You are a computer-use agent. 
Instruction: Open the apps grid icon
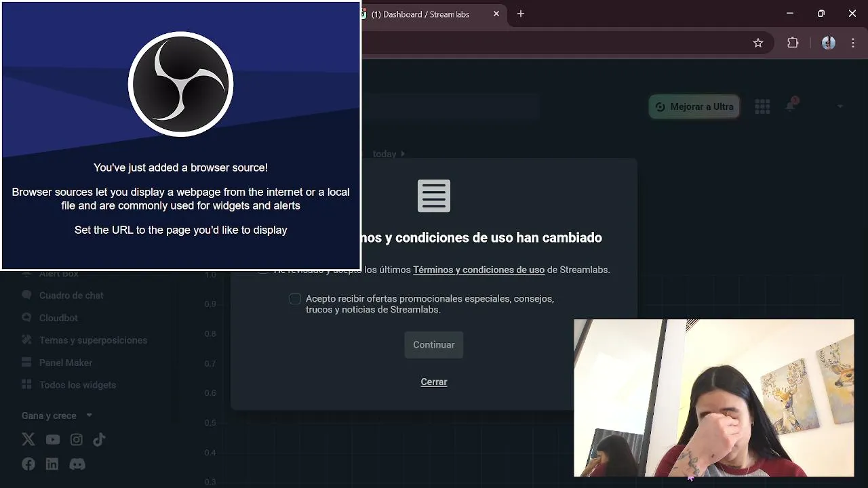(762, 106)
